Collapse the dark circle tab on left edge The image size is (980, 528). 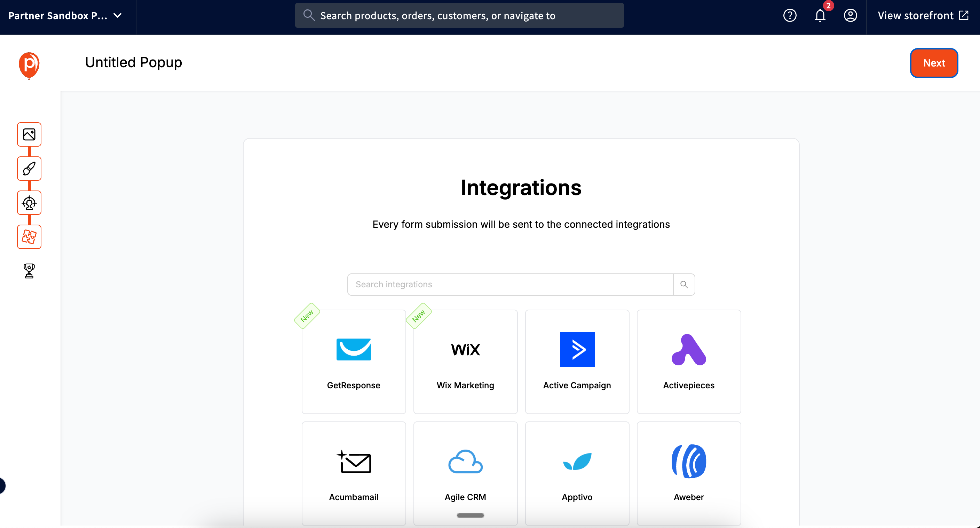click(x=1, y=486)
